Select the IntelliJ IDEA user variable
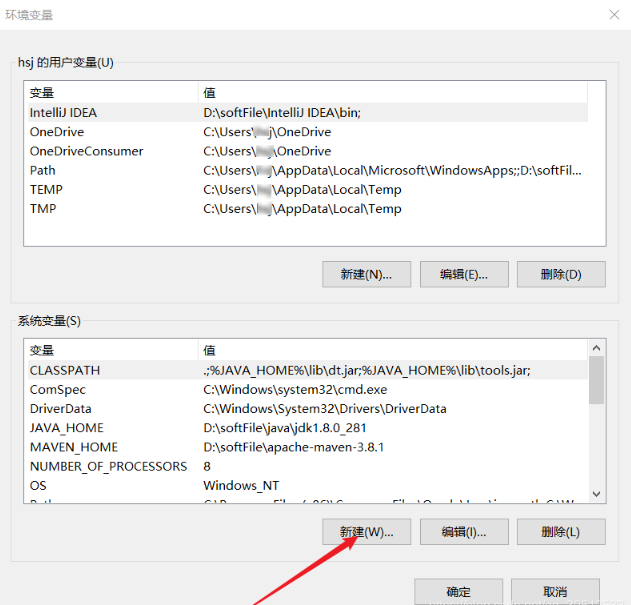The width and height of the screenshot is (631, 605). pos(64,113)
